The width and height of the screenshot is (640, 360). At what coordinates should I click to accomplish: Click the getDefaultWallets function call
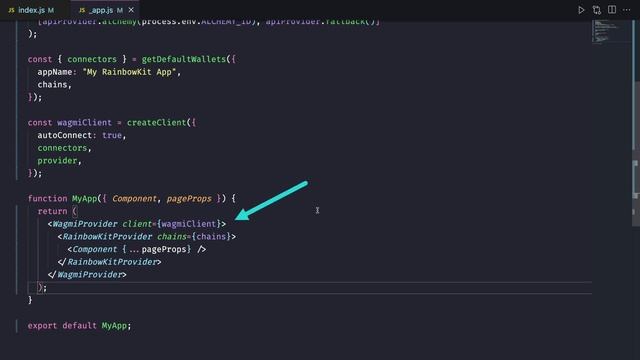click(x=183, y=59)
